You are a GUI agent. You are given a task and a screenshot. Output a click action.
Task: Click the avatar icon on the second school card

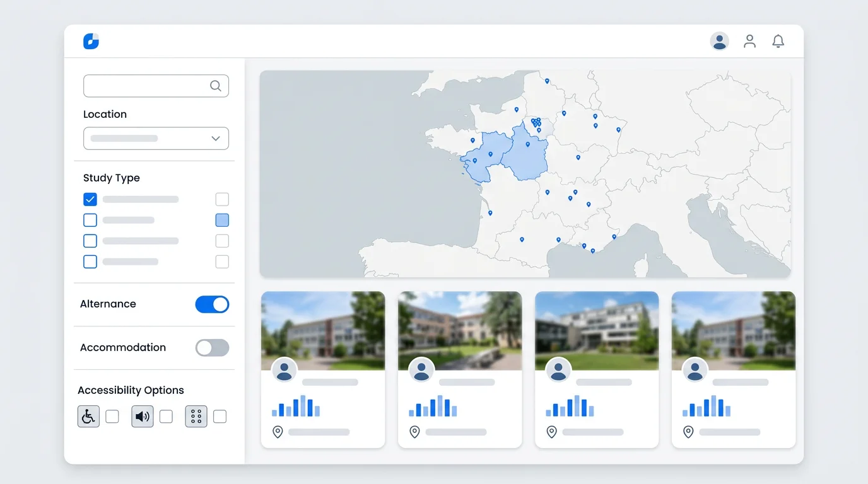coord(421,370)
